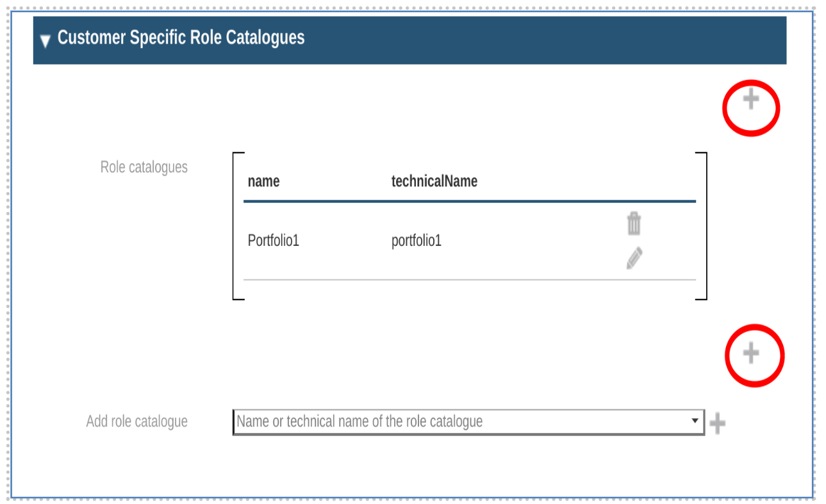Click the Role catalogues label
The width and height of the screenshot is (826, 504).
144,167
